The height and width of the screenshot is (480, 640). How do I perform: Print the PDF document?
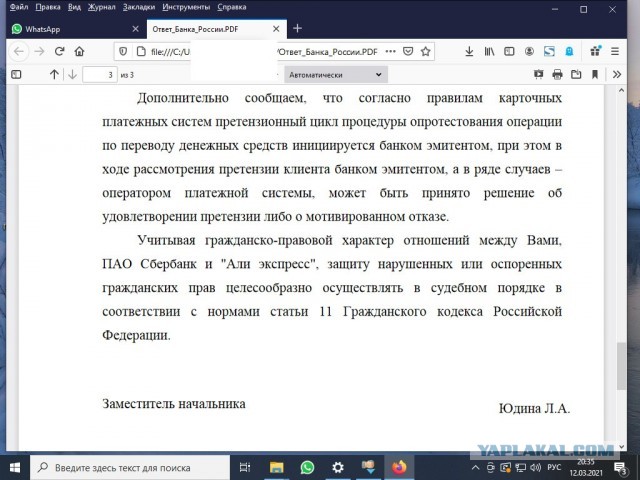tap(557, 74)
